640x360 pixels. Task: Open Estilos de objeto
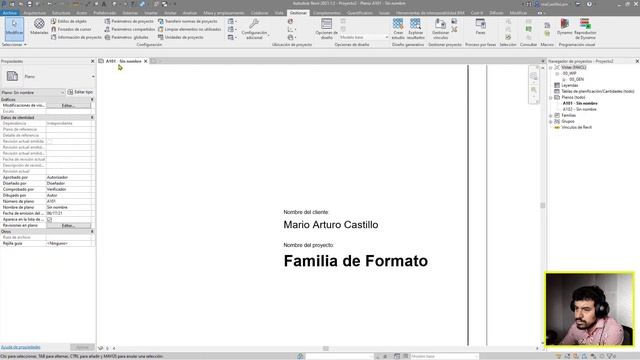coord(69,21)
